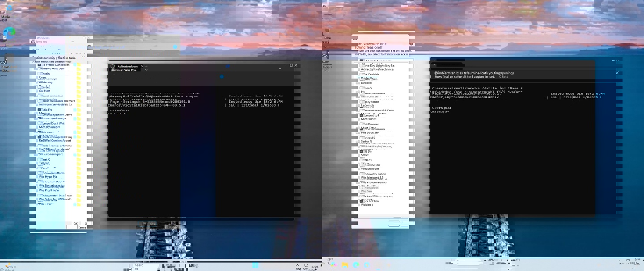
Task: Uncheck Remote Differential Compression API Support
Action: pos(40,137)
